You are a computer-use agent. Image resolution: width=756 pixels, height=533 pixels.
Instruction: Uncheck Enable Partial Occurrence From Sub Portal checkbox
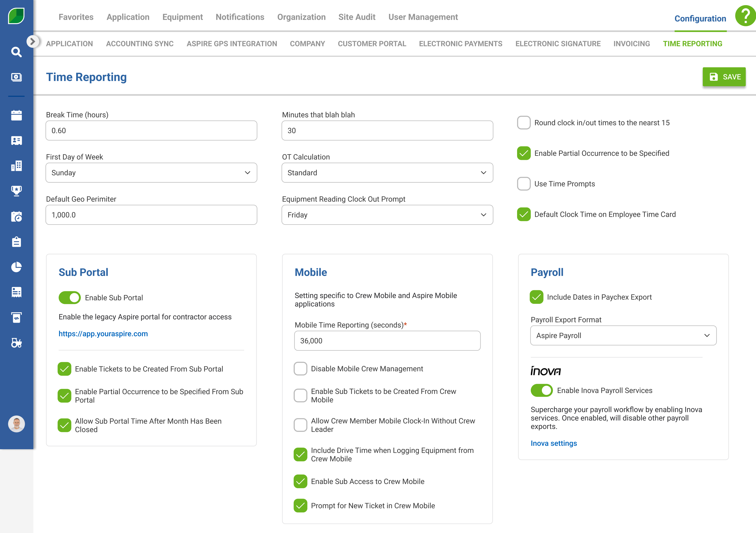coord(65,396)
